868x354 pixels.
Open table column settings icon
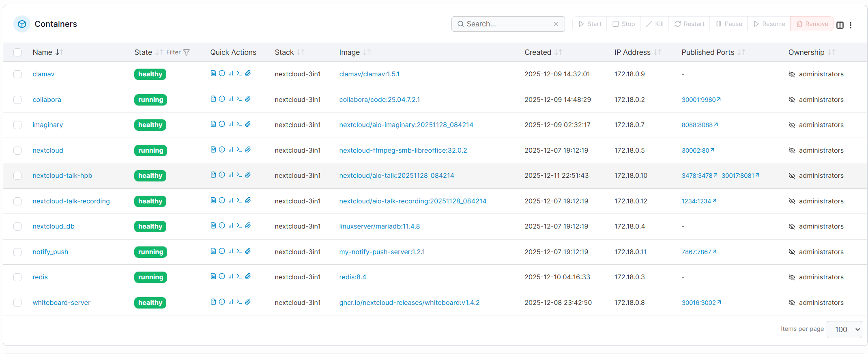[x=840, y=25]
